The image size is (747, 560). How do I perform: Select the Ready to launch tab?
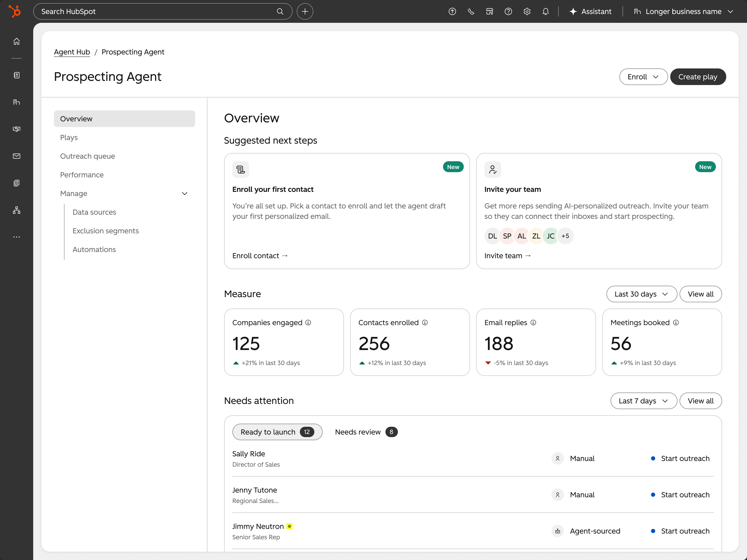point(277,432)
